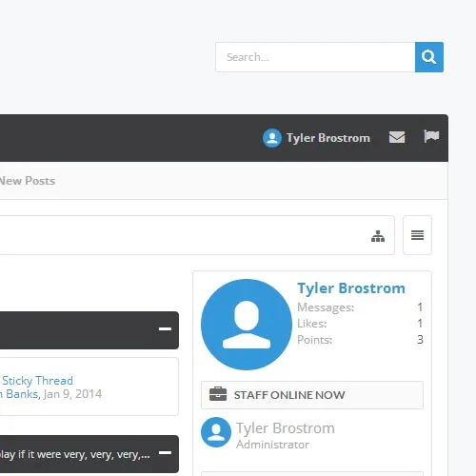This screenshot has height=476, width=476.
Task: Collapse the category with very, very text
Action: pos(165,452)
